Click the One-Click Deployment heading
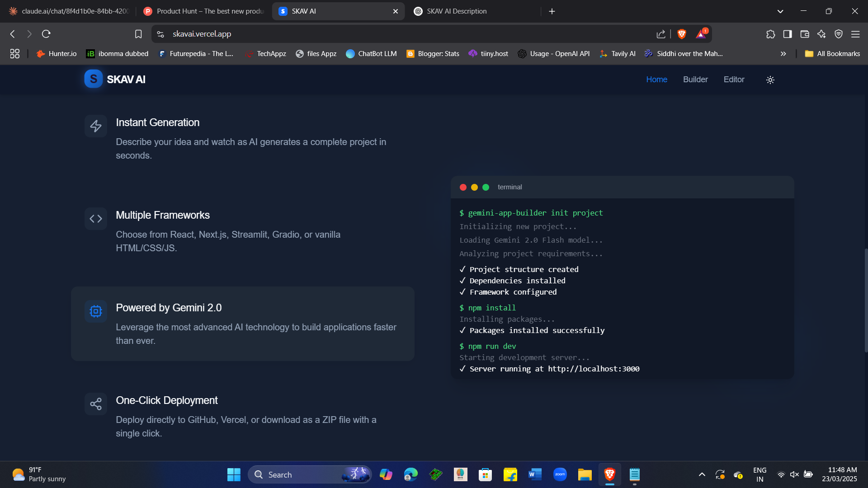The image size is (868, 488). tap(167, 400)
